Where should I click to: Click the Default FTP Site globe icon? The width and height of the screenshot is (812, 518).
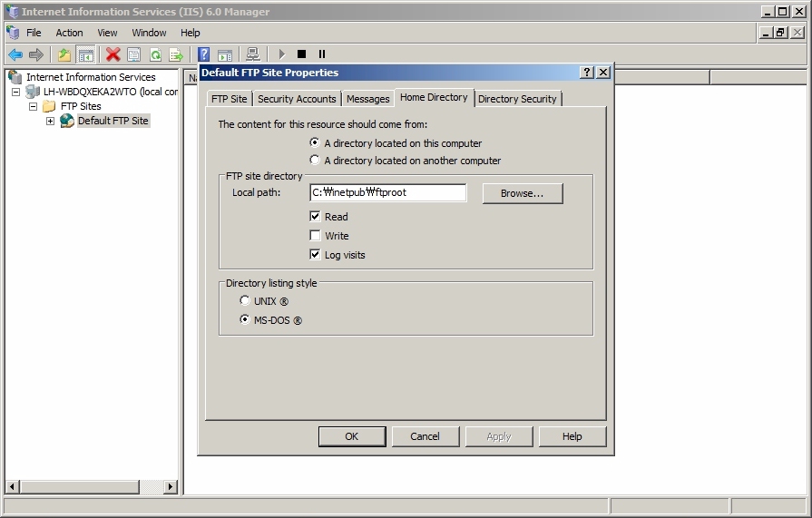point(67,121)
